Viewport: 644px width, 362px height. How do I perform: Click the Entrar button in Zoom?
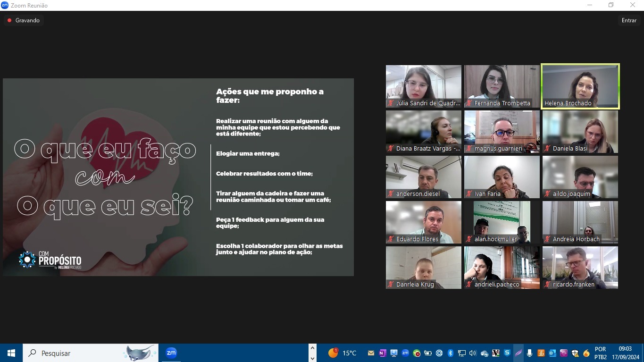(629, 20)
